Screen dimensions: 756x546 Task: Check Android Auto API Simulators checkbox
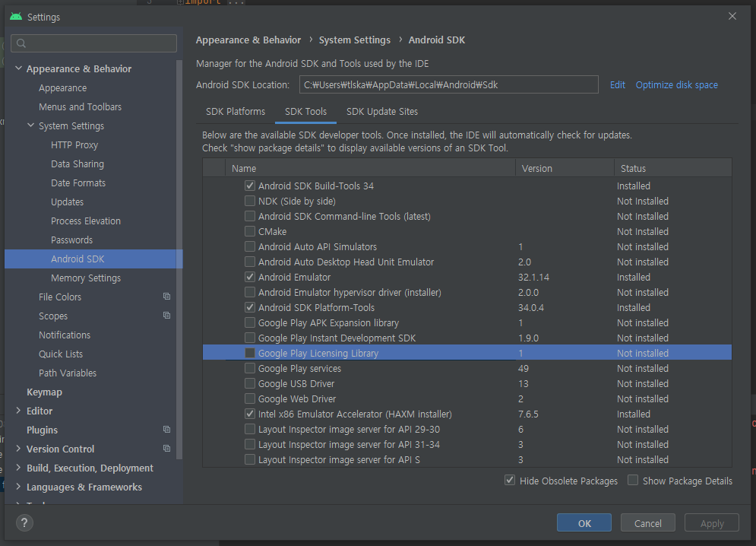[250, 246]
